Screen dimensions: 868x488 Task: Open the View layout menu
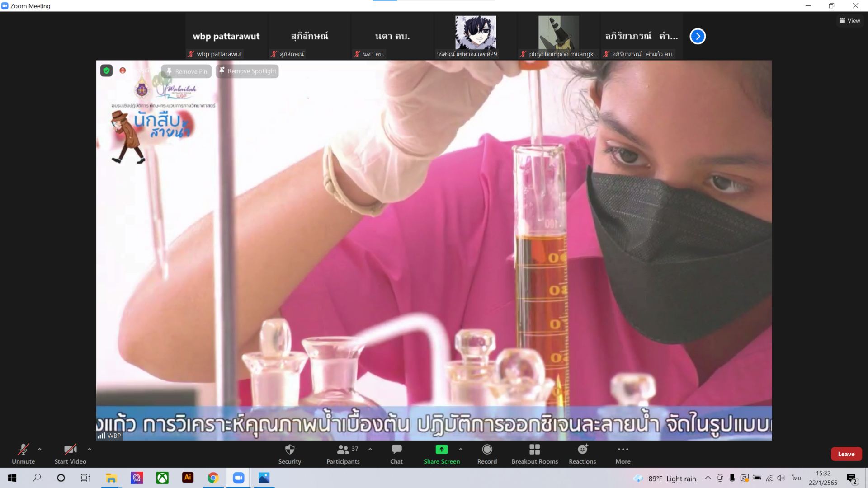[849, 21]
